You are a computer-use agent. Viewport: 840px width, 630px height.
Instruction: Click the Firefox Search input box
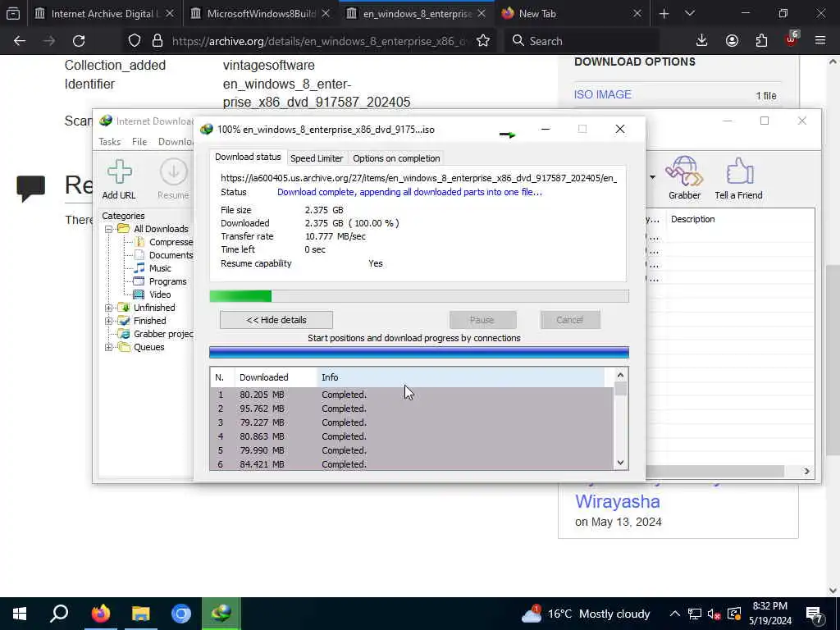[582, 41]
